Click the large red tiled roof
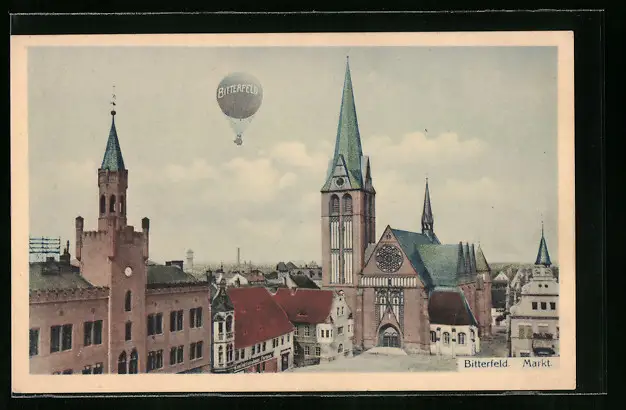Viewport: 626px width, 410px height. (x=256, y=316)
